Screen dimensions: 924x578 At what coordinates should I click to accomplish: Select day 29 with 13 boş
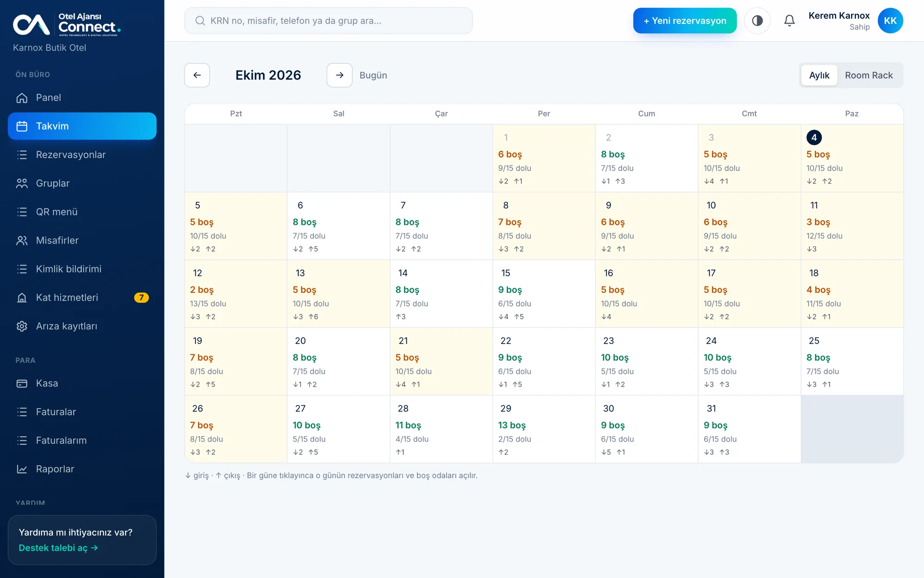[544, 430]
